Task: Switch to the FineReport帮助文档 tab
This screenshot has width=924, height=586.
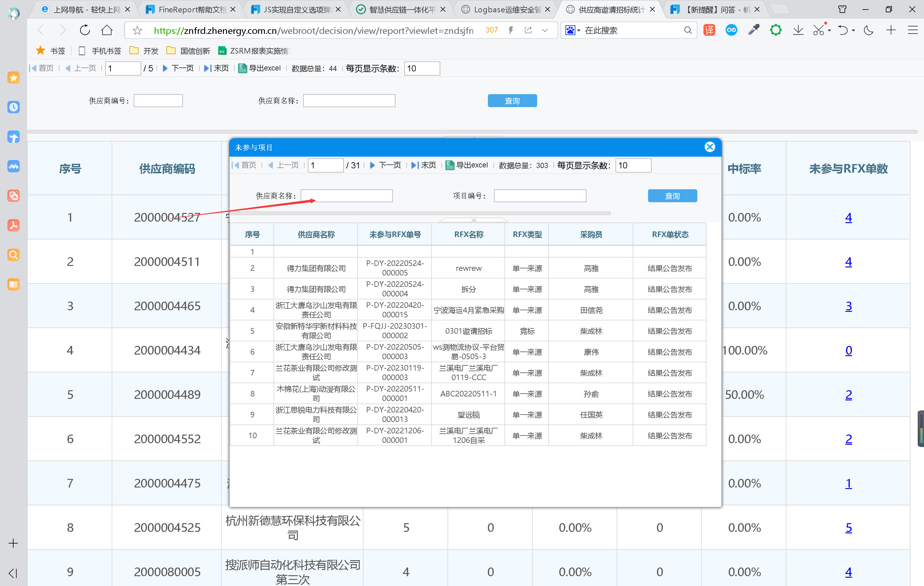Action: pos(191,10)
